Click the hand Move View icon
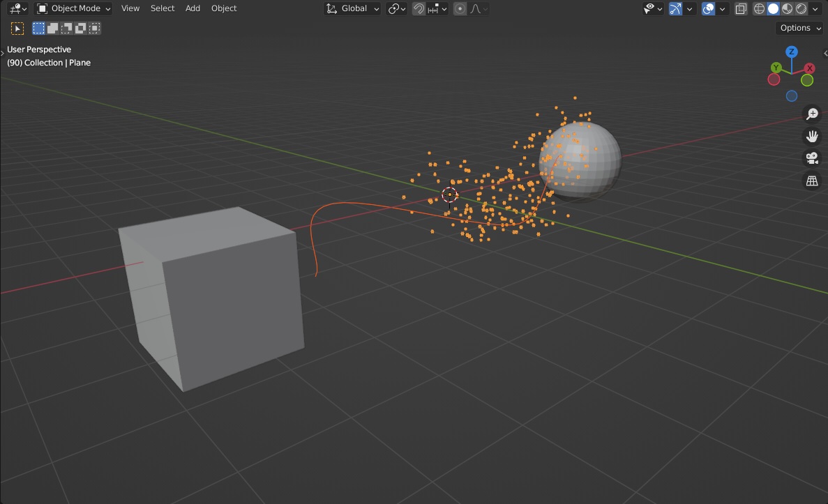The width and height of the screenshot is (828, 504). pyautogui.click(x=812, y=136)
